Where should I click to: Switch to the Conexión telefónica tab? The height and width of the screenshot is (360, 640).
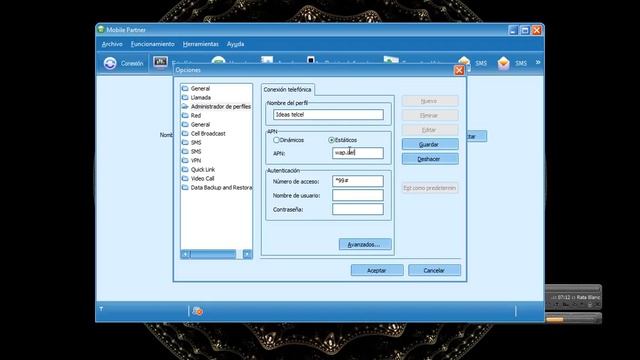tap(287, 89)
